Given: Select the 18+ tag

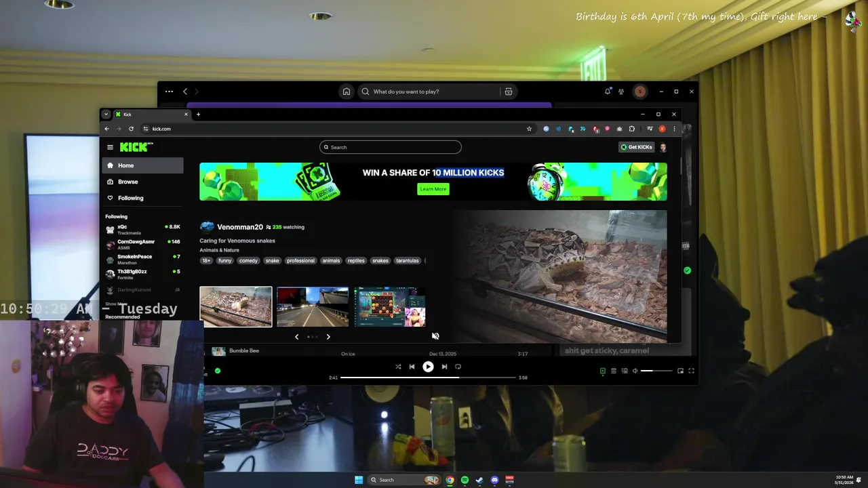Looking at the screenshot, I should pos(206,260).
